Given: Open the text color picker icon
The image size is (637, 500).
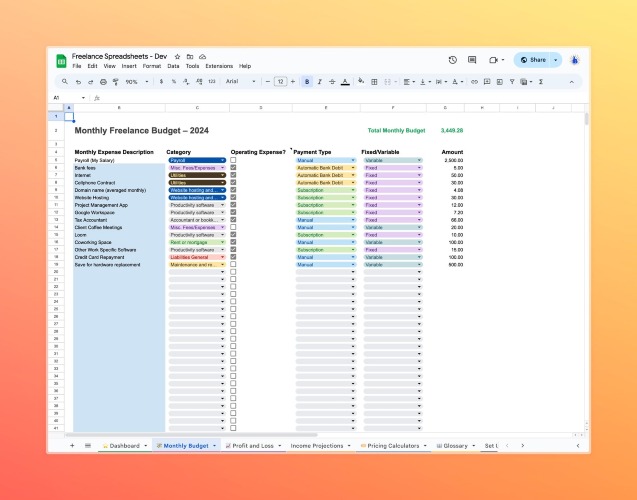Looking at the screenshot, I should point(345,82).
